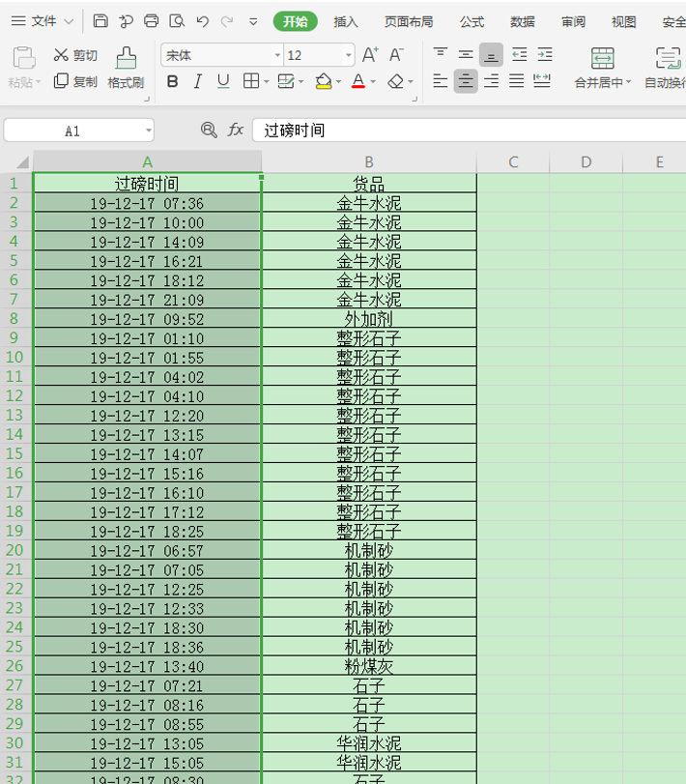Viewport: 686px width, 784px height.
Task: Select the Format Painter (格式刷) tool
Action: 126,68
